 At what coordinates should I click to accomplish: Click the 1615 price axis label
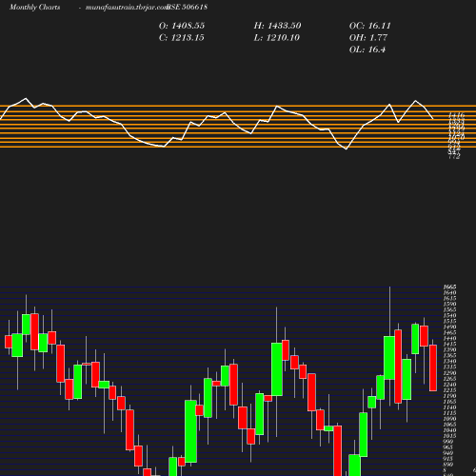click(x=450, y=298)
